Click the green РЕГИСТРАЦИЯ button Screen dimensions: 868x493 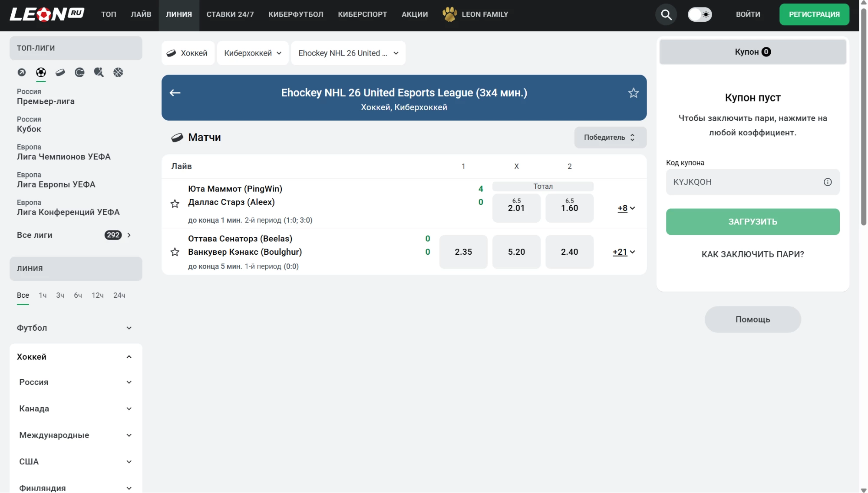pos(814,14)
